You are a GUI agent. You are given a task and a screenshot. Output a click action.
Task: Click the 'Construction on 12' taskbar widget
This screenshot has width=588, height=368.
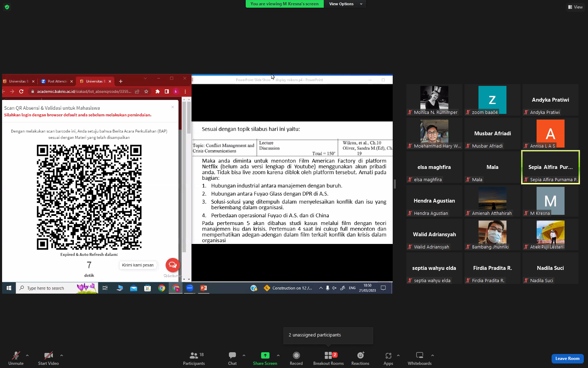[288, 288]
